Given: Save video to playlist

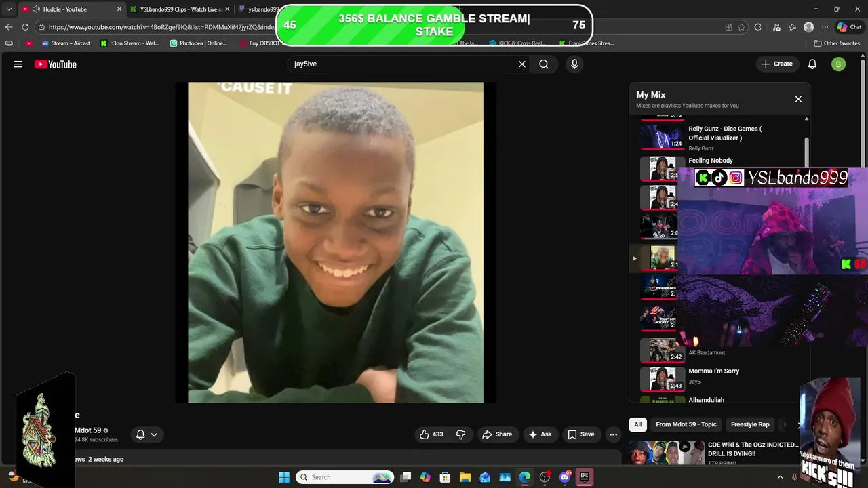Looking at the screenshot, I should click(581, 434).
